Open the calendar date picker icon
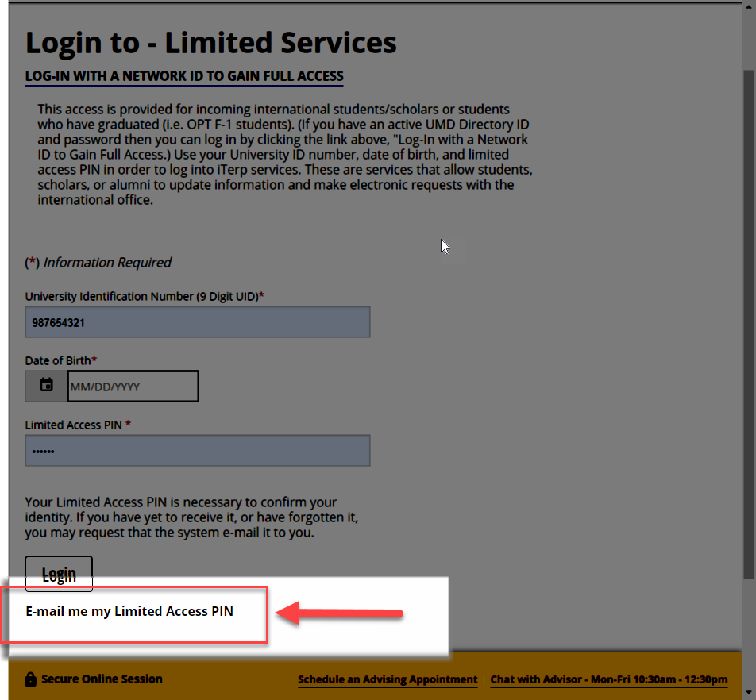 [45, 386]
